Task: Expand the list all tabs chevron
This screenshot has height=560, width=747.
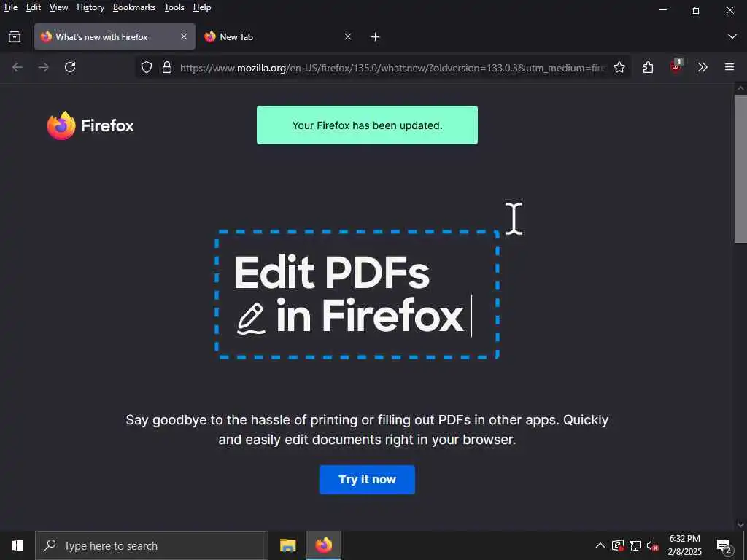Action: pos(732,36)
